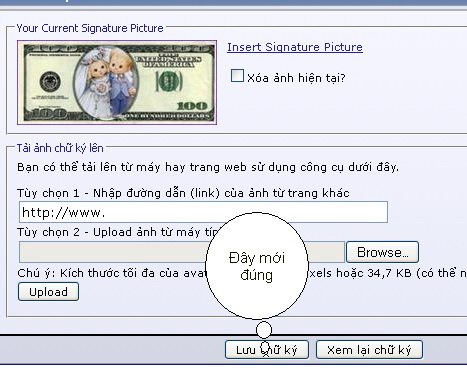Click the Đây mới đúng callout bubble
The height and width of the screenshot is (374, 467).
[257, 266]
